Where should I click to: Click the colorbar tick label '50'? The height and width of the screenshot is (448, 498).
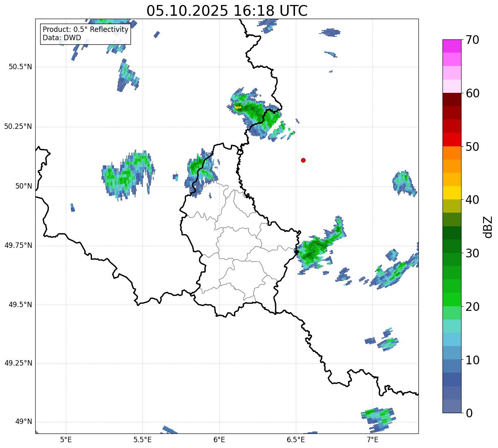(x=472, y=147)
